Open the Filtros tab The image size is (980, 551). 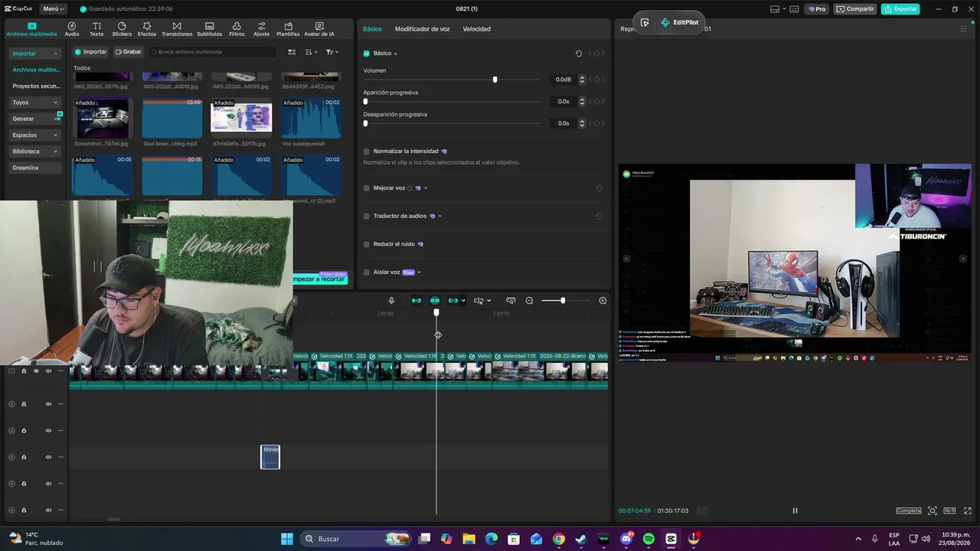(x=237, y=29)
